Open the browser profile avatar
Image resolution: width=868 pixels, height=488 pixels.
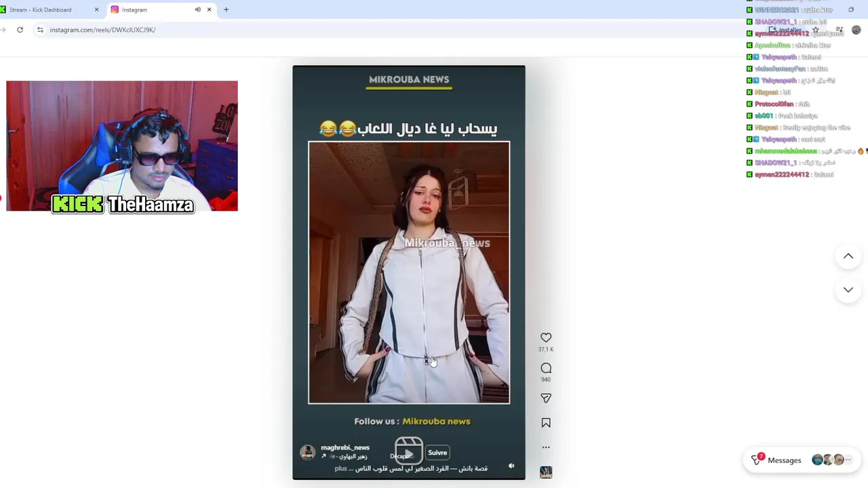click(x=856, y=30)
